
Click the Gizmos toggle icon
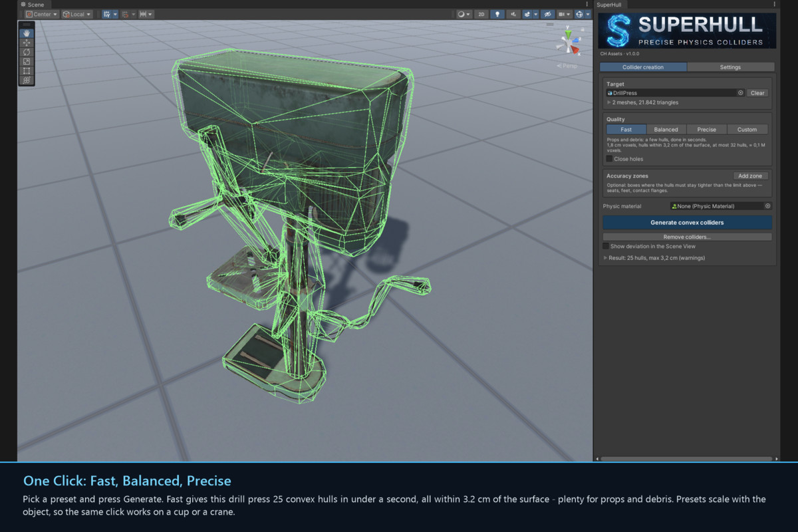[579, 14]
